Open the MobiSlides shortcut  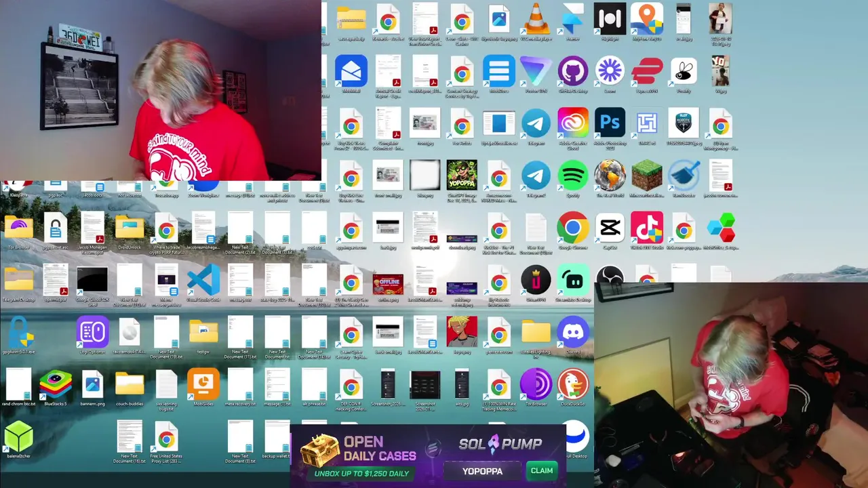pyautogui.click(x=203, y=385)
